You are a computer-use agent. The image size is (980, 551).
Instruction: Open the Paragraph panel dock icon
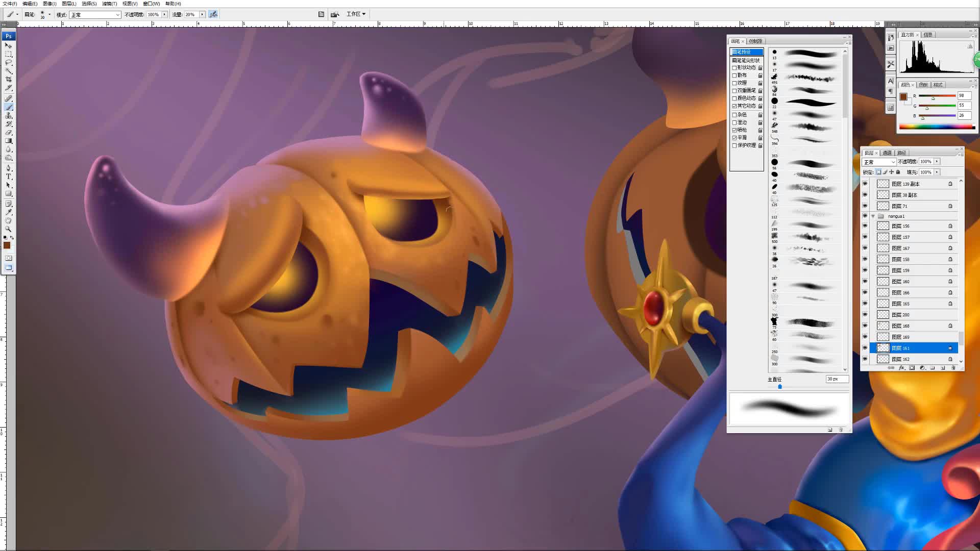click(x=891, y=92)
